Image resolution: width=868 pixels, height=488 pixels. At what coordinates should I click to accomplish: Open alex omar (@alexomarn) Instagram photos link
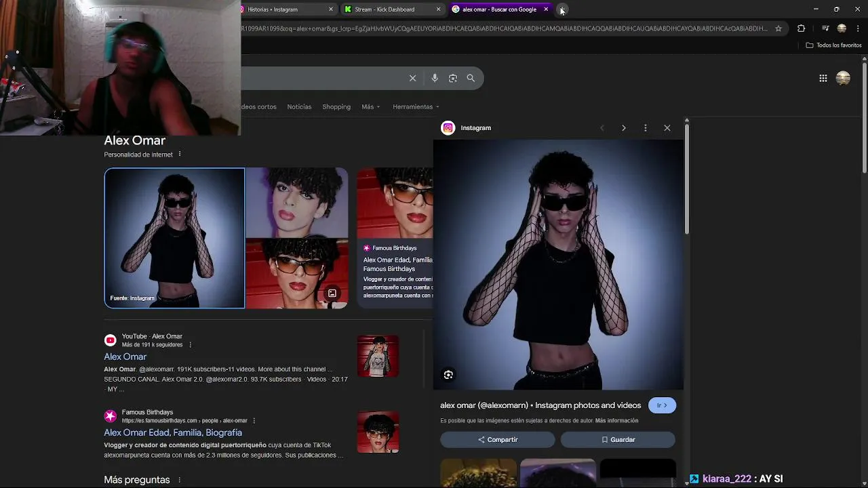[540, 405]
